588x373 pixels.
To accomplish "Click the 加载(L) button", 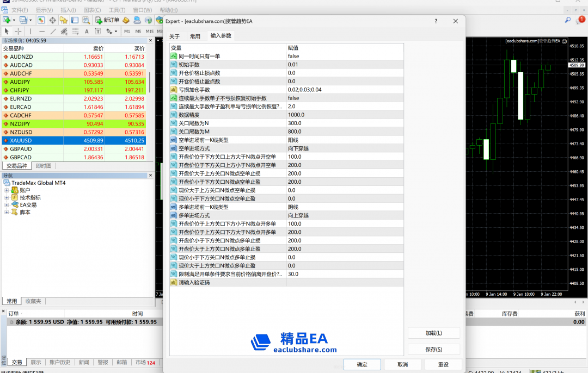I will click(433, 333).
